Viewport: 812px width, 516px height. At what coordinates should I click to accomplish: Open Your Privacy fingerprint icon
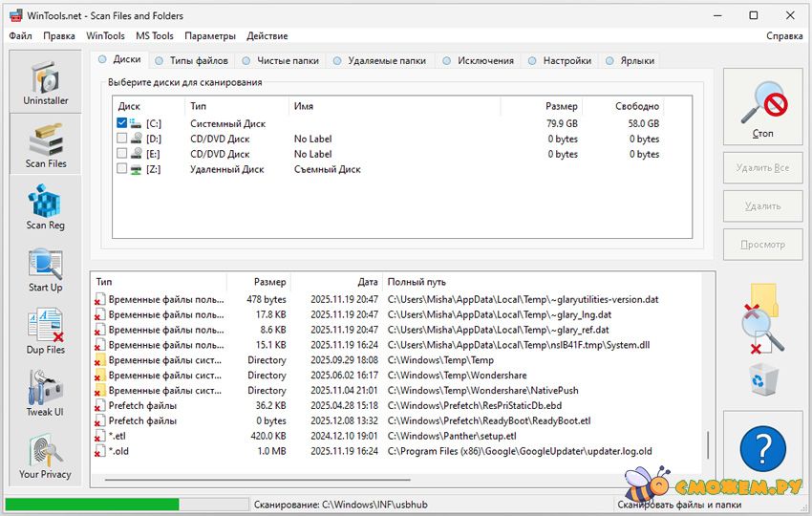[46, 456]
